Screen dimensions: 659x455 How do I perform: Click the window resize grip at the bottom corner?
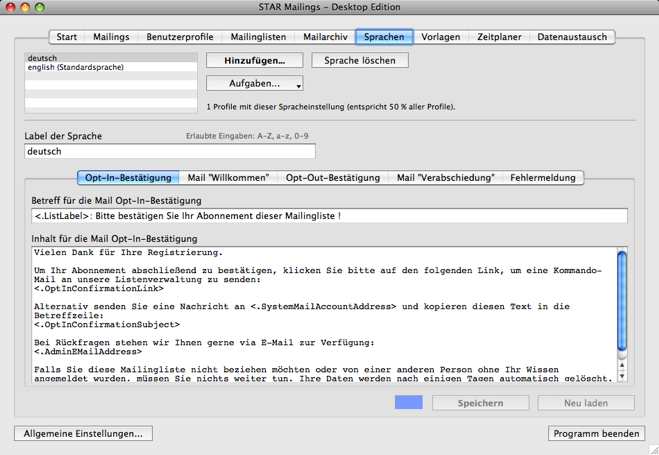click(654, 450)
